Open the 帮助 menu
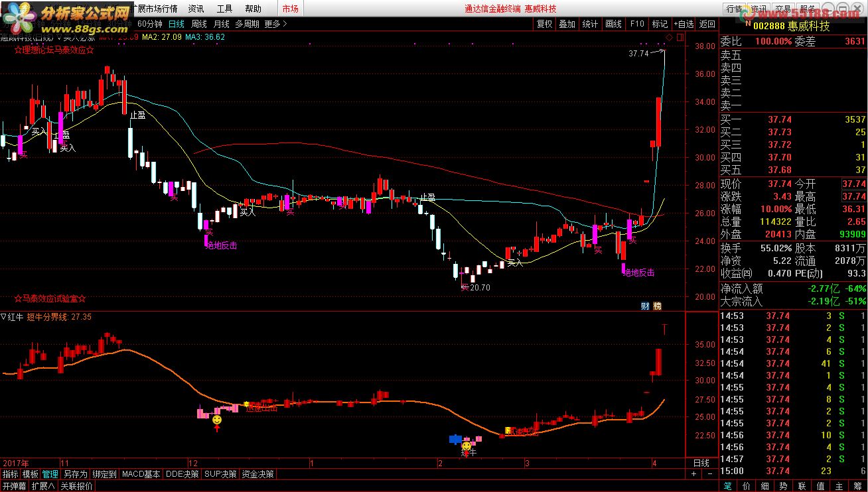Viewport: 868px width, 492px height. pyautogui.click(x=253, y=9)
